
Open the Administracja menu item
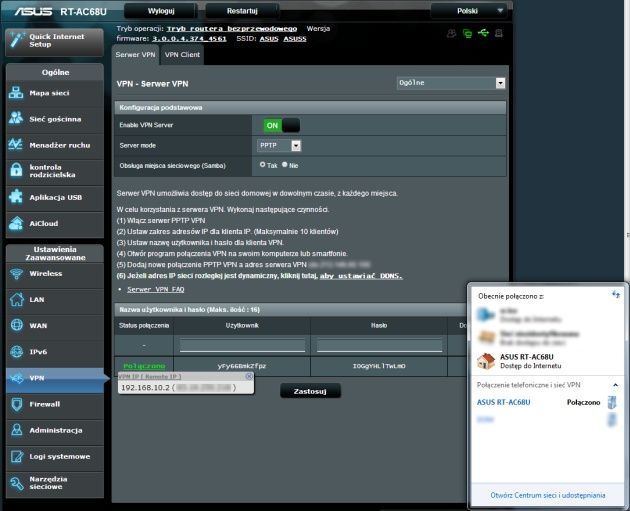click(55, 430)
